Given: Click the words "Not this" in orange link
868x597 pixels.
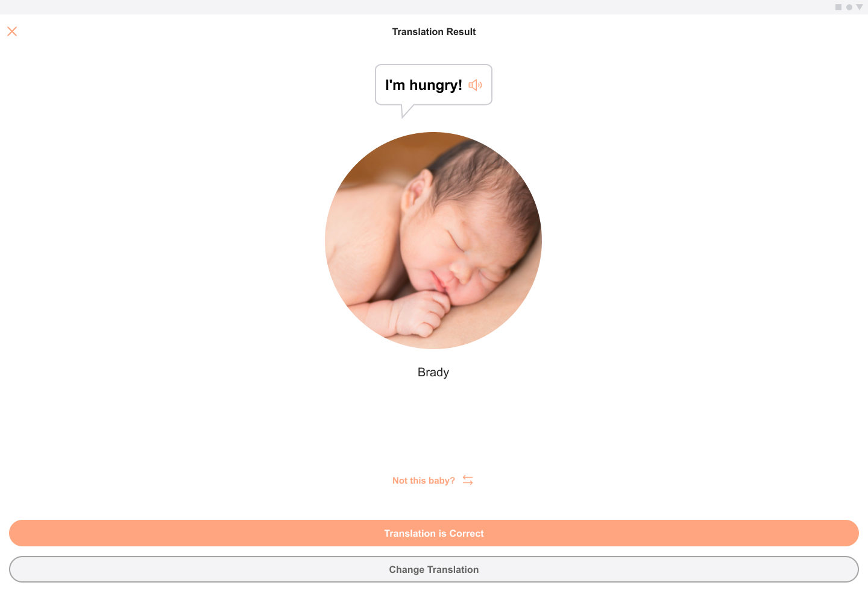Looking at the screenshot, I should pyautogui.click(x=409, y=481).
